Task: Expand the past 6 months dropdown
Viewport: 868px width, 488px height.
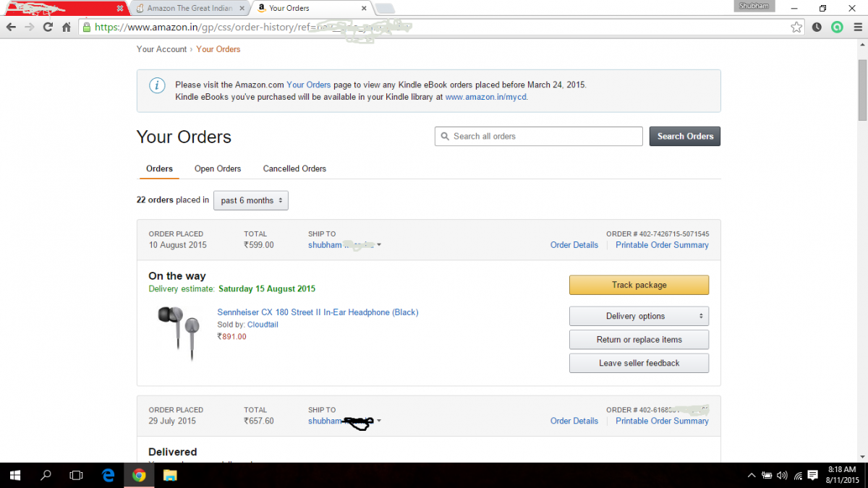Action: point(251,200)
